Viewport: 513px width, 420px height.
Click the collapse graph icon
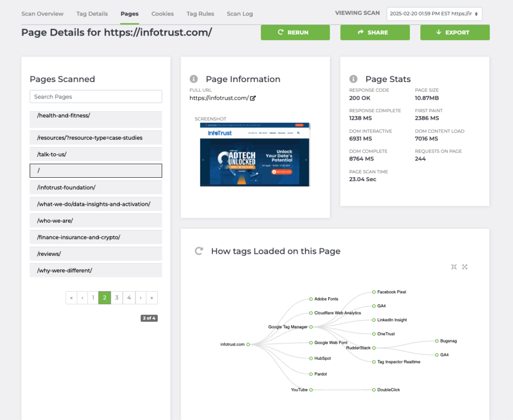[454, 267]
